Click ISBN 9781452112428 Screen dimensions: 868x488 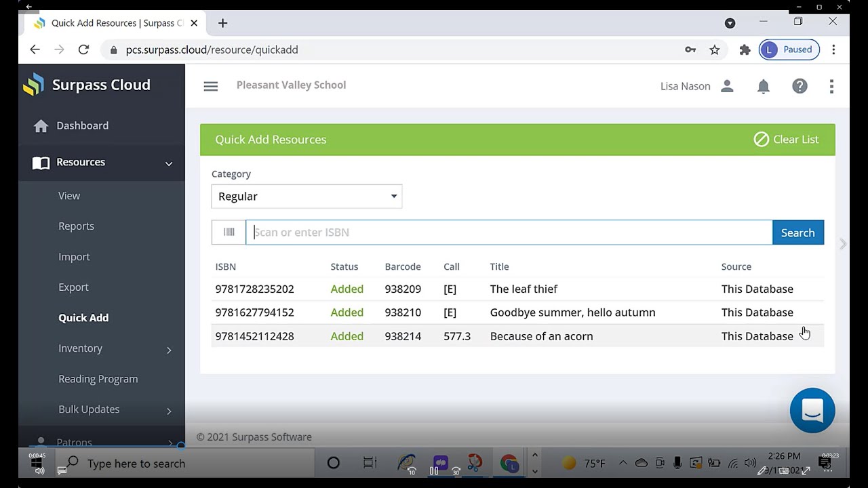pyautogui.click(x=254, y=336)
